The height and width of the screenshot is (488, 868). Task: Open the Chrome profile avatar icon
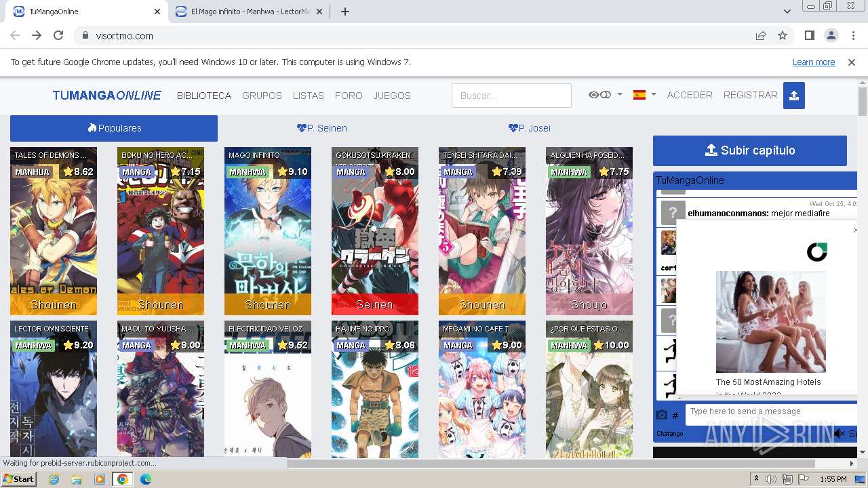[x=831, y=36]
